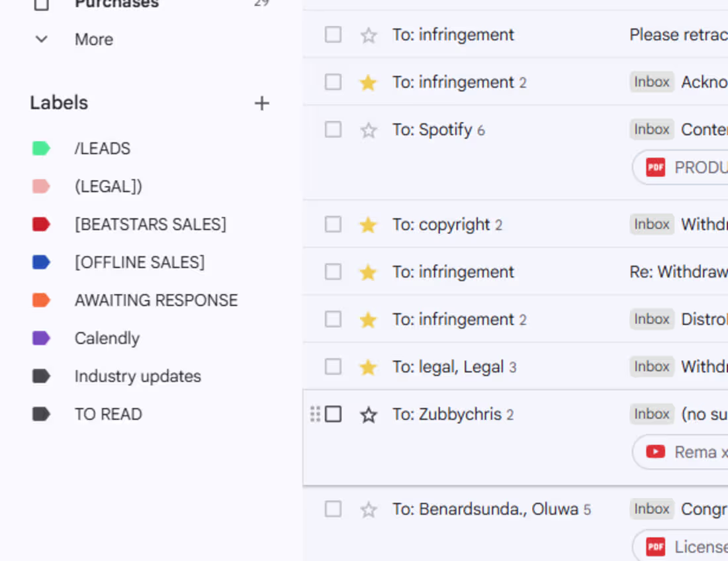Image resolution: width=728 pixels, height=561 pixels.
Task: Create a new label with plus icon
Action: pyautogui.click(x=262, y=103)
